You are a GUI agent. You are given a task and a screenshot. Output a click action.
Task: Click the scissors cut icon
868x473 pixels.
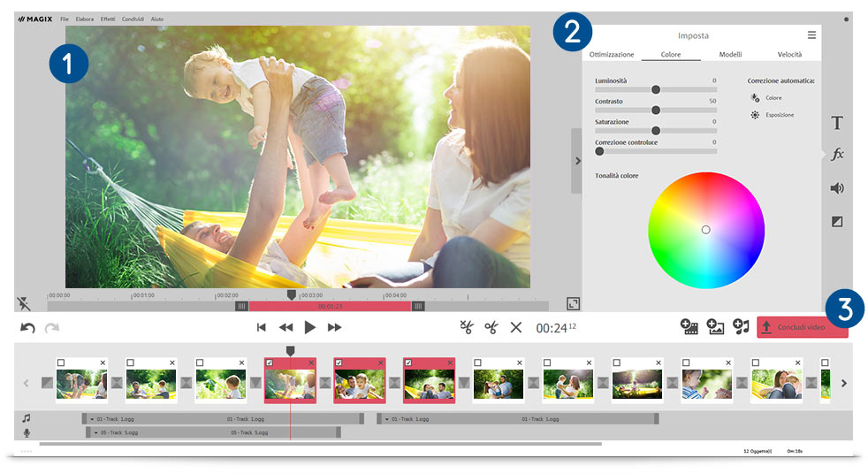tap(491, 327)
